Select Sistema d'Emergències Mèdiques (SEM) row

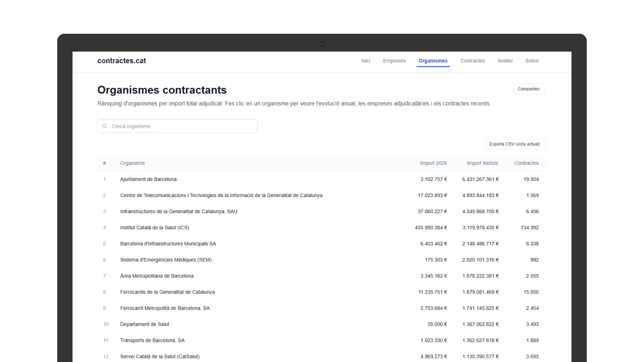pos(166,260)
